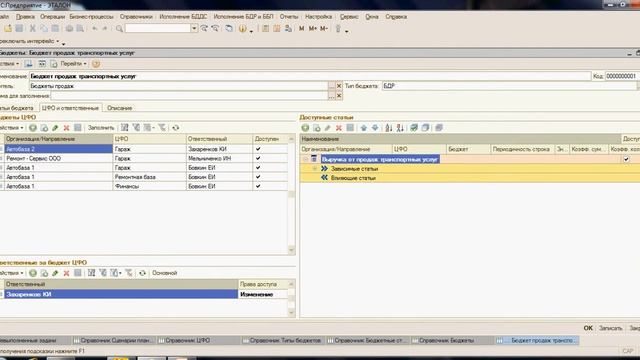Click red delete X in lower Ответственные toolbar
Image resolution: width=640 pixels, height=360 pixels.
point(66,273)
